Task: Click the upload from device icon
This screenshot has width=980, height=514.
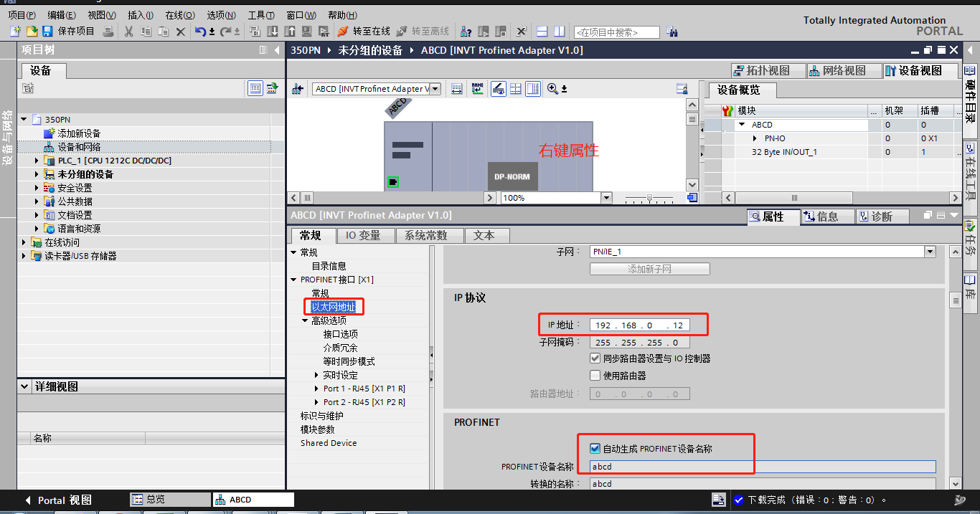Action: coord(290,32)
